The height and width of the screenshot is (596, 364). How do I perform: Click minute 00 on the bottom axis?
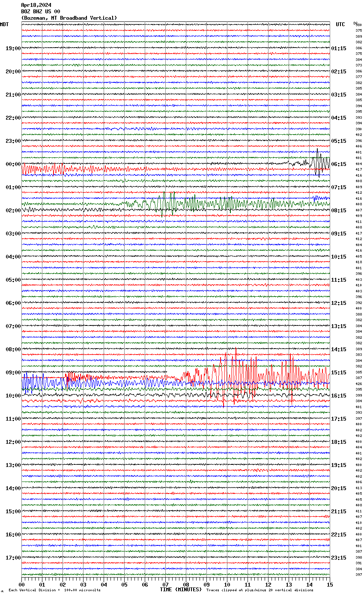22,584
